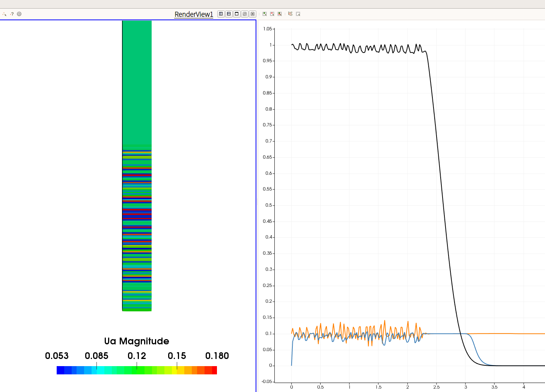Activate the hover query tool with question mark
This screenshot has height=392, width=545.
12,14
